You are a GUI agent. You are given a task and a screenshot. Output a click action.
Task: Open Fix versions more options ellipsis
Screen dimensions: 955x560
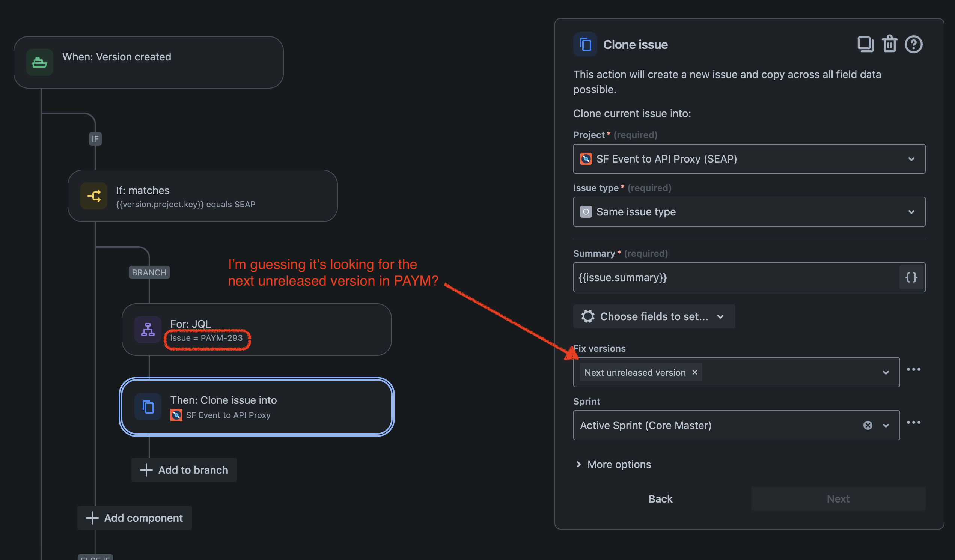[x=913, y=369]
